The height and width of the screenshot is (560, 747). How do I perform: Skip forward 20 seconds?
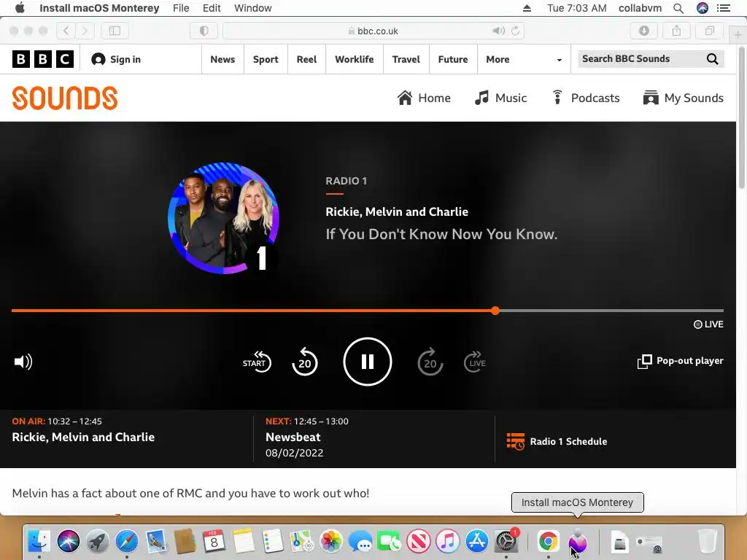click(x=430, y=362)
